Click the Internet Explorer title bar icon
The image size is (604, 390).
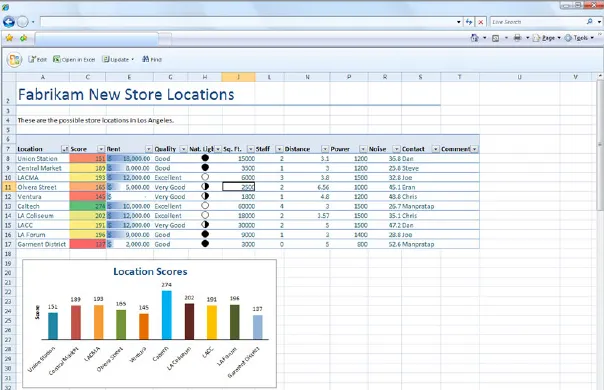pyautogui.click(x=5, y=8)
